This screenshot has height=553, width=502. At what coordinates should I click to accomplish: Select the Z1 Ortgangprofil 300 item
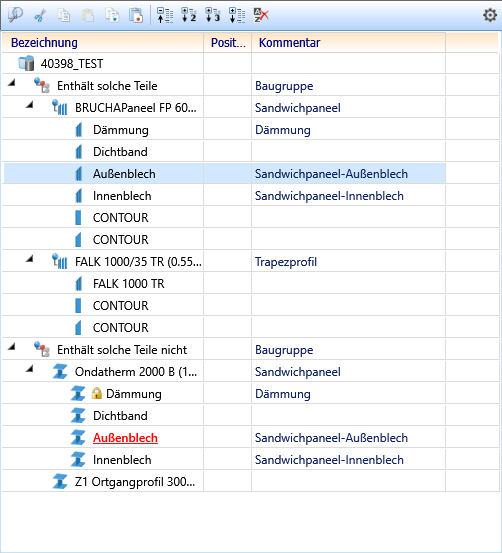tap(134, 481)
